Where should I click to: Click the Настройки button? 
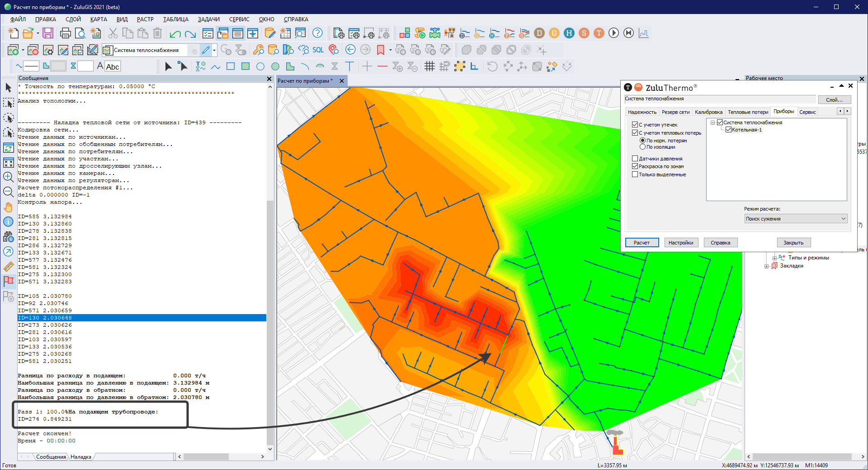coord(681,243)
